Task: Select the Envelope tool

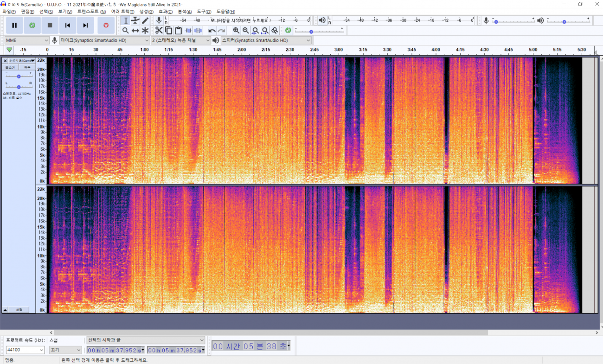Action: [x=135, y=20]
